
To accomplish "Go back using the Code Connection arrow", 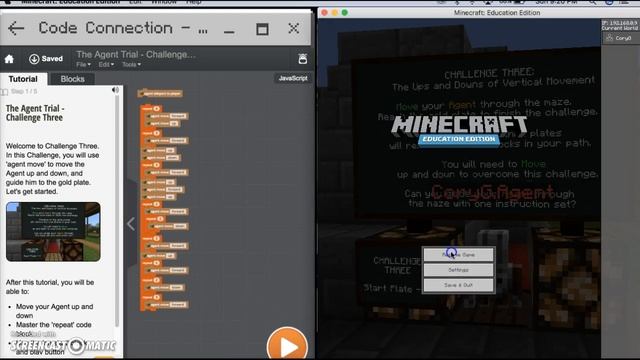I will click(x=16, y=28).
